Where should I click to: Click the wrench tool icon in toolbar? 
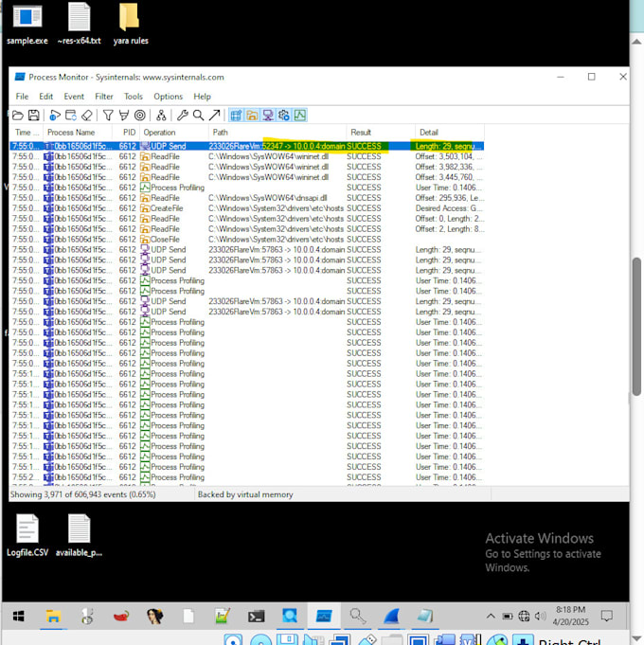coord(182,116)
